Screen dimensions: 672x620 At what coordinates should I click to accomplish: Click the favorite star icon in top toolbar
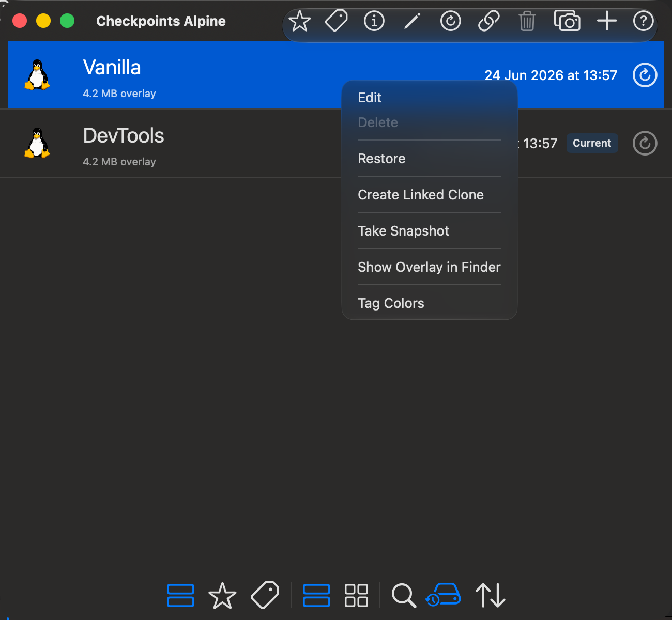[x=300, y=21]
